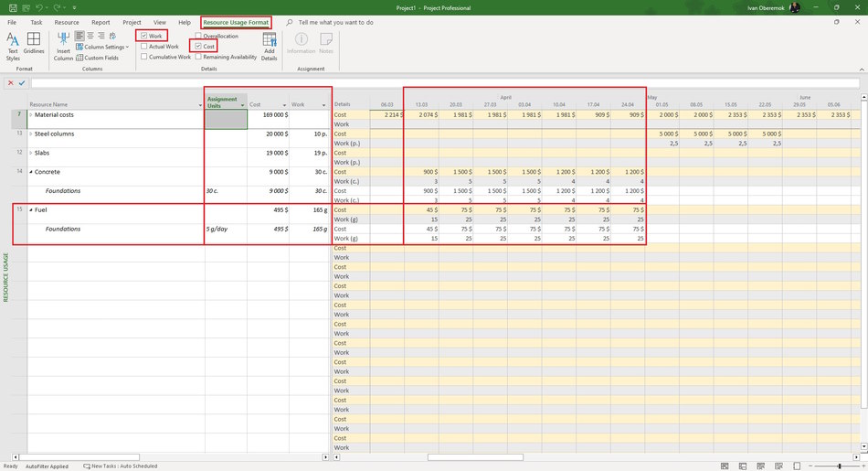Click Ivan Oberemok's account avatar
868x471 pixels.
(795, 7)
